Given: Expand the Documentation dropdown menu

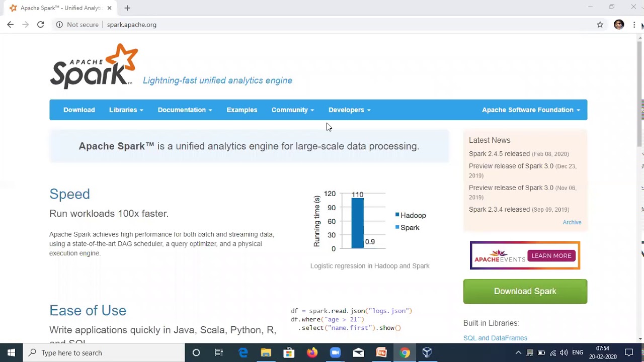Looking at the screenshot, I should 185,110.
